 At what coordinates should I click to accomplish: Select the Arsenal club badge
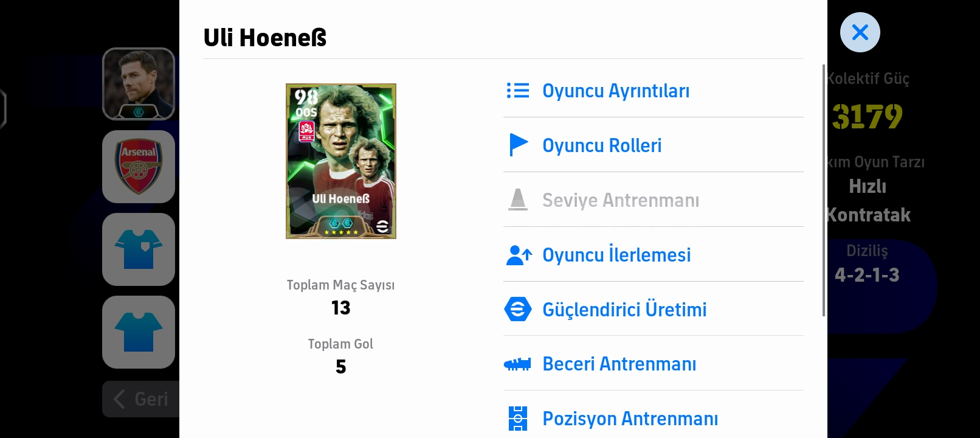pyautogui.click(x=139, y=167)
